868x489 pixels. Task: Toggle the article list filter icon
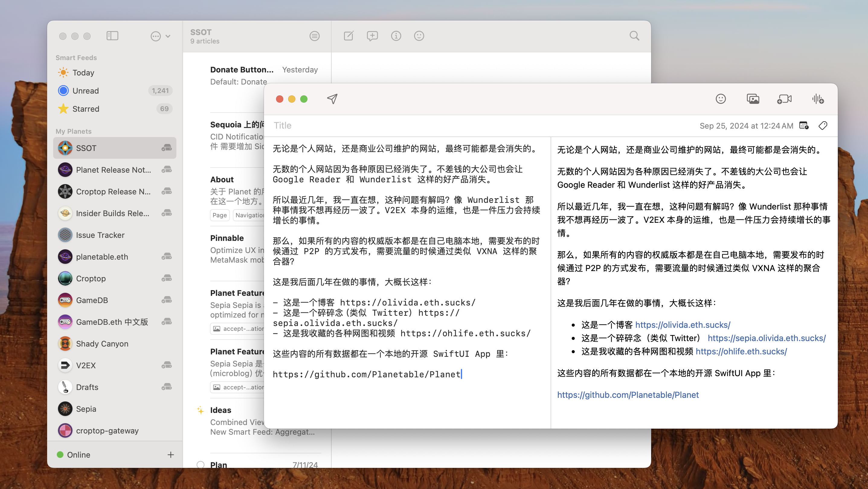pos(314,36)
